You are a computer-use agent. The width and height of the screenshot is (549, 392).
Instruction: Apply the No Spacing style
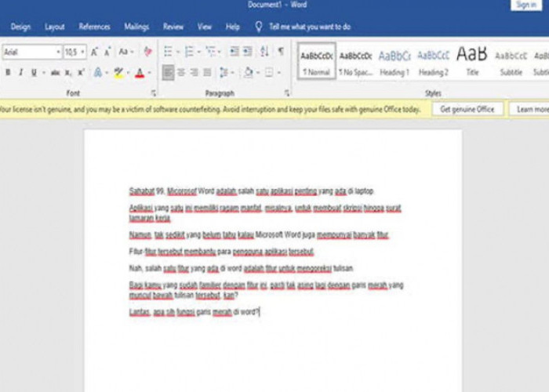(356, 62)
